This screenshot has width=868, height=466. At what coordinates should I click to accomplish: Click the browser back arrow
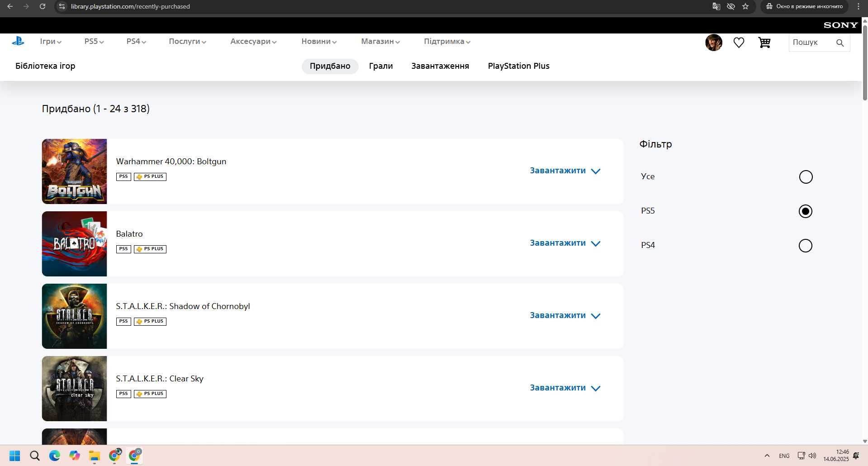(x=10, y=6)
